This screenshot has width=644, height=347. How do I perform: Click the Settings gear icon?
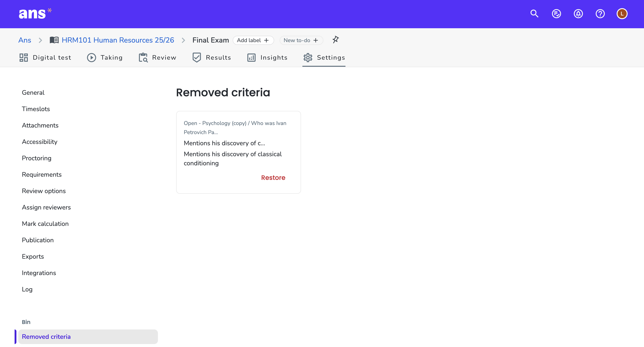308,57
